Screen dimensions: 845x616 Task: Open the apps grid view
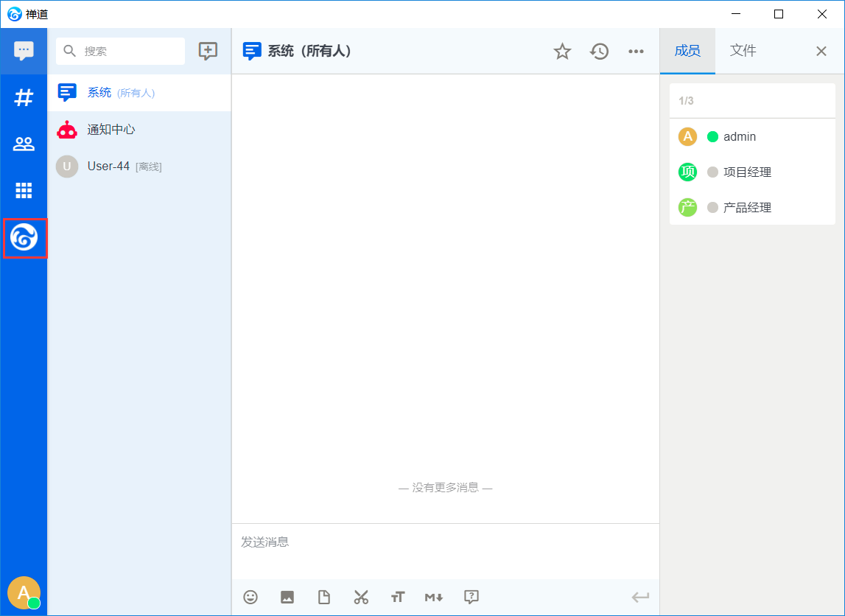24,190
